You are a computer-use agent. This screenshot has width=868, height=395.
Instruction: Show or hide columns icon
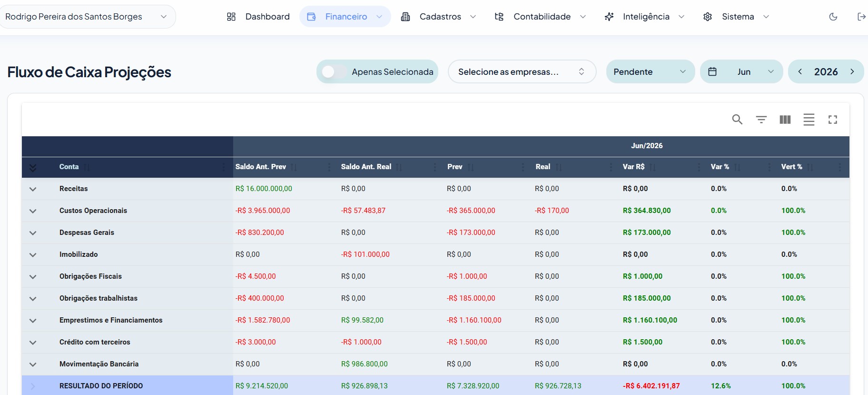click(x=785, y=120)
